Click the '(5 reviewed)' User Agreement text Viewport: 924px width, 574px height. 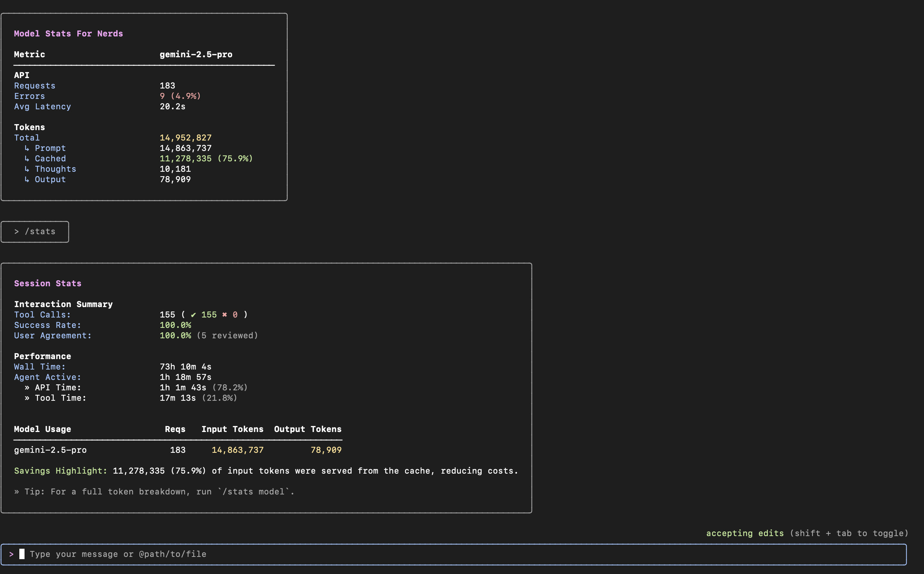[227, 336]
